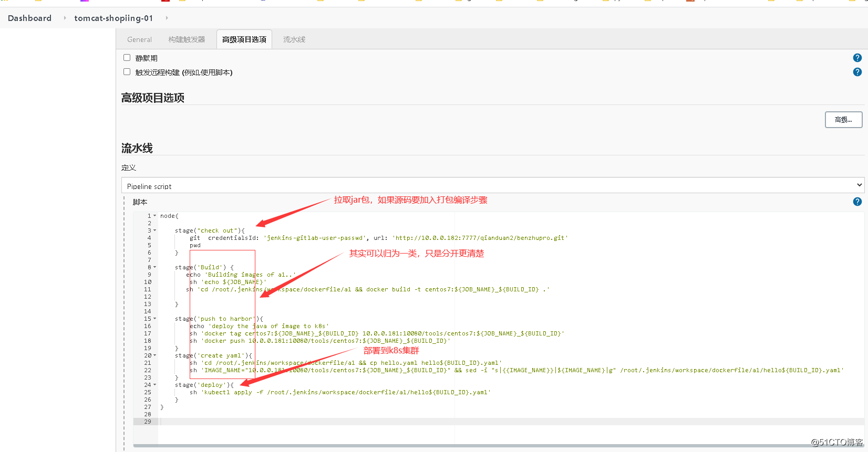Go to Dashboard breadcrumb link
The height and width of the screenshot is (452, 868).
29,18
